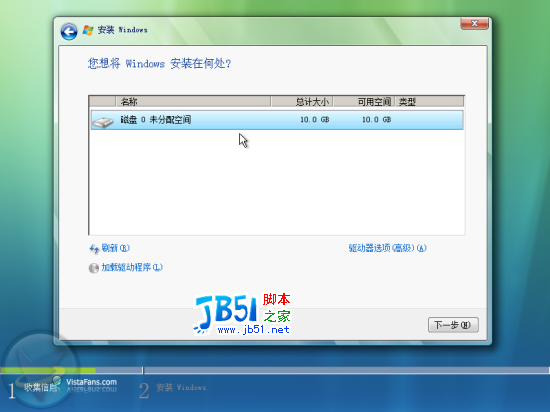Open 驱动器选项(高级)(A) link
Image resolution: width=550 pixels, height=412 pixels.
387,248
